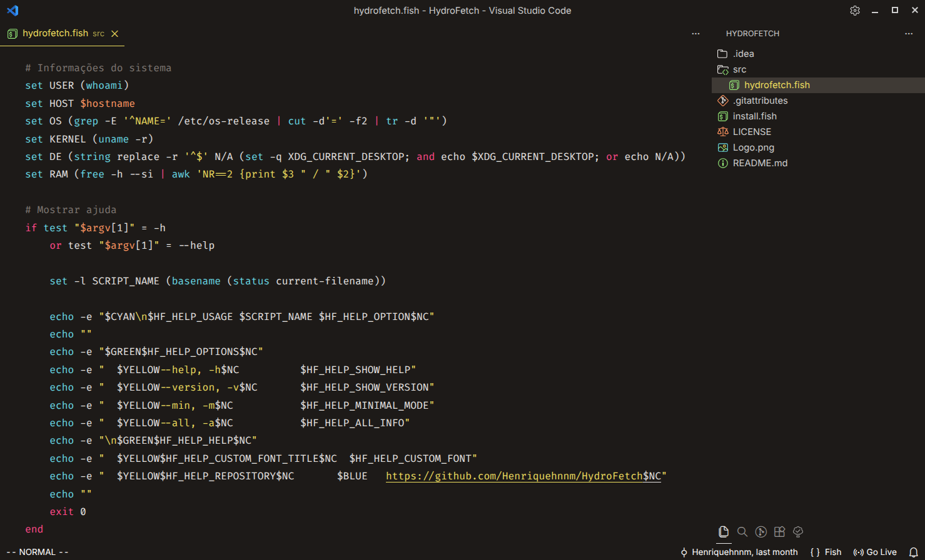Screen dimensions: 925x560
Task: Follow the github.com/Henriquehnnm/HydroFetch link
Action: point(523,476)
